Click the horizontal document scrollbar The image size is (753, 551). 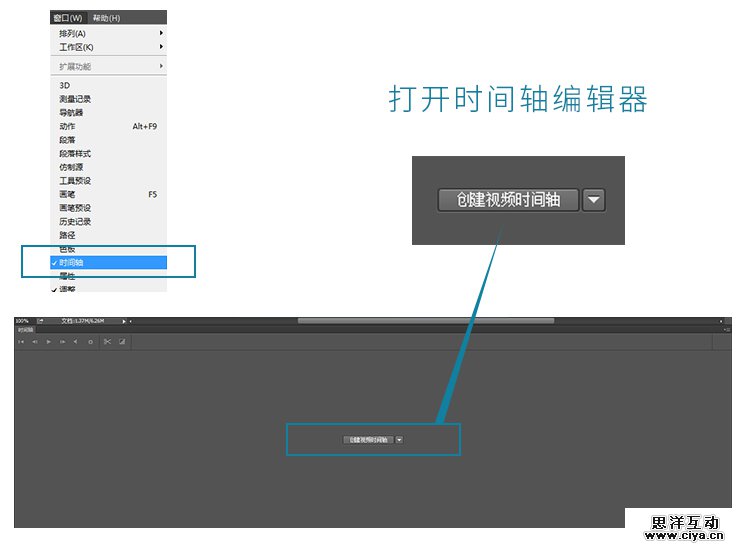[425, 321]
